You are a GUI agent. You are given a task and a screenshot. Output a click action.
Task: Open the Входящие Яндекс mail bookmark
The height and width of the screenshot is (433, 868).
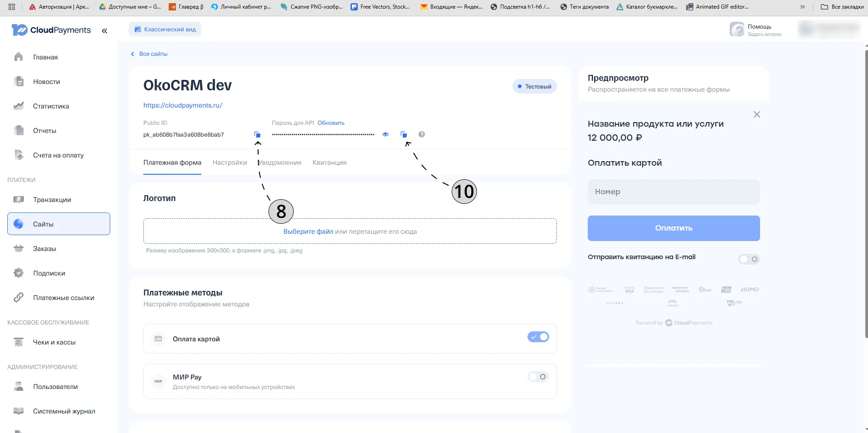point(451,7)
